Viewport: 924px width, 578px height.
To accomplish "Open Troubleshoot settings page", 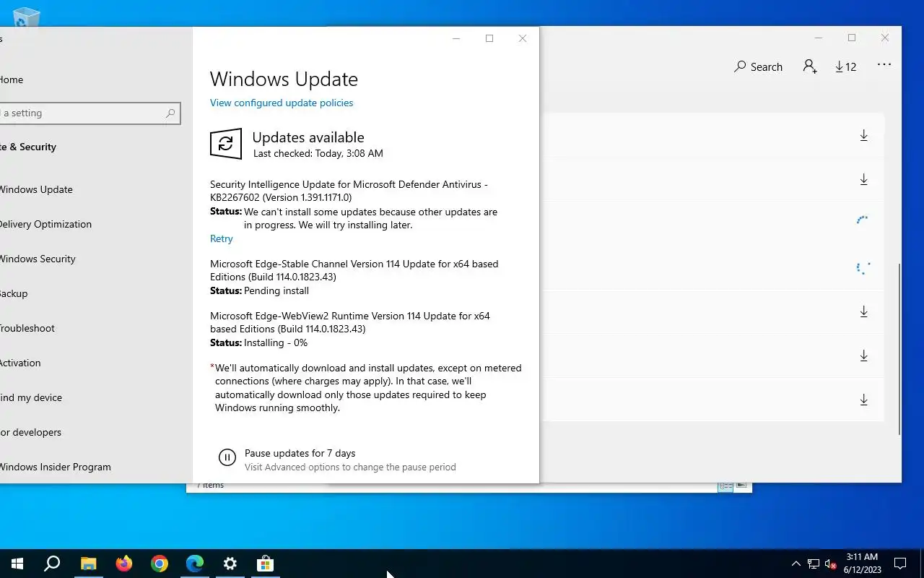I will point(27,328).
